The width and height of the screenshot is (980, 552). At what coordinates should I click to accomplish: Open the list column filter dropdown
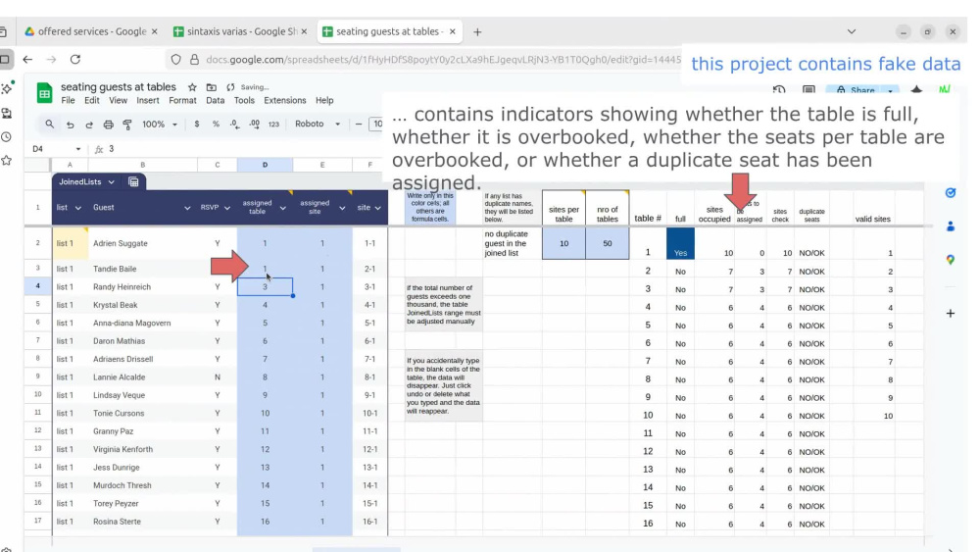[x=78, y=208]
